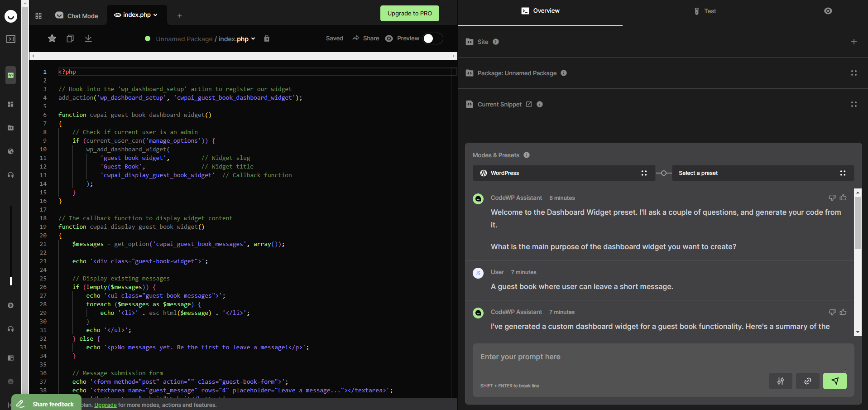
Task: Open the prompt settings sliders icon
Action: 780,381
